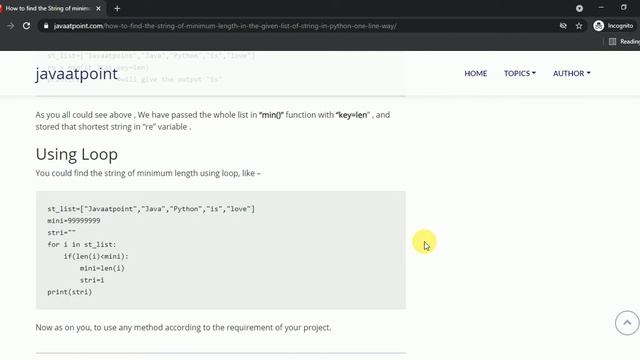The width and height of the screenshot is (640, 360).
Task: Bookmark this page with the star icon
Action: tap(579, 26)
